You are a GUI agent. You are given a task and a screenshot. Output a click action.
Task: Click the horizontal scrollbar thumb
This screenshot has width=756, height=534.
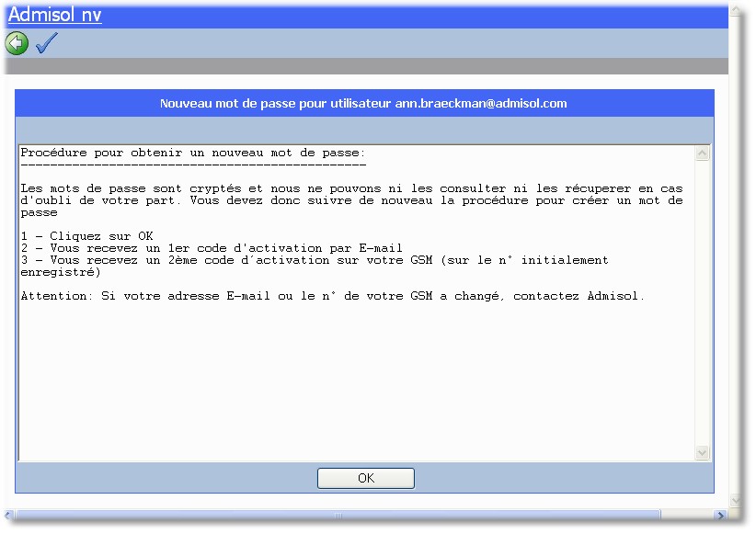pos(338,516)
